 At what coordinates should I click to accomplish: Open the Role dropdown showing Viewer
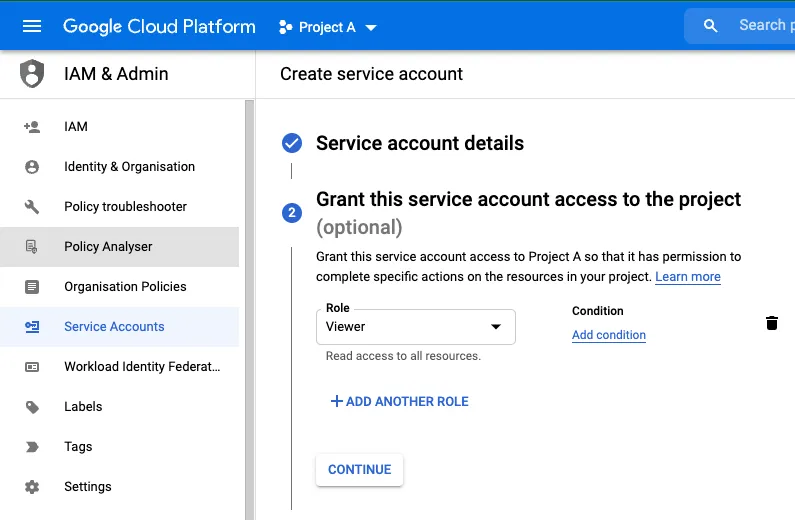point(416,327)
